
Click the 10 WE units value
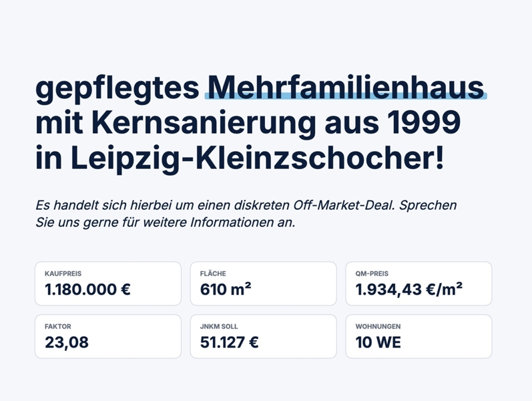coord(378,343)
